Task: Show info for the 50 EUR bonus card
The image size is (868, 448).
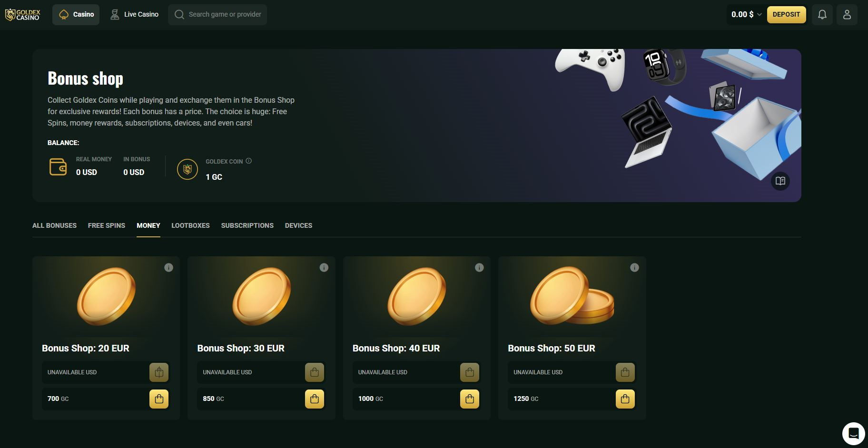Action: coord(634,268)
